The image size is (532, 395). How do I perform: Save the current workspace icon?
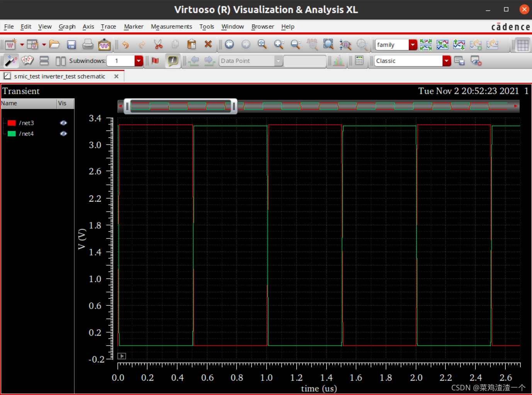(459, 61)
